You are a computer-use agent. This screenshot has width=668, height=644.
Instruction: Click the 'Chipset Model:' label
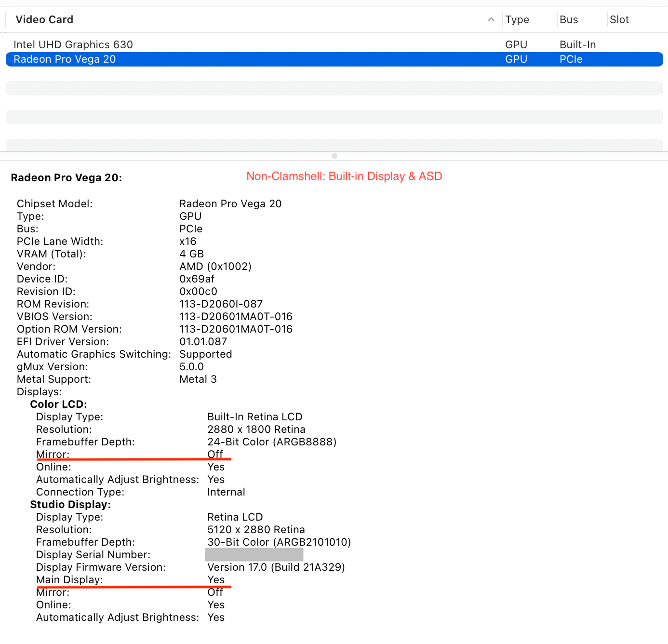(55, 204)
